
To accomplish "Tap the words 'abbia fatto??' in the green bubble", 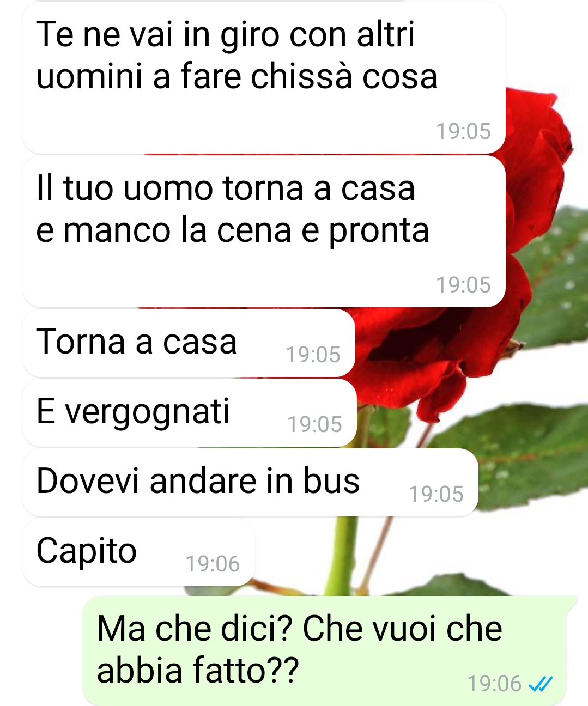I will point(198,671).
